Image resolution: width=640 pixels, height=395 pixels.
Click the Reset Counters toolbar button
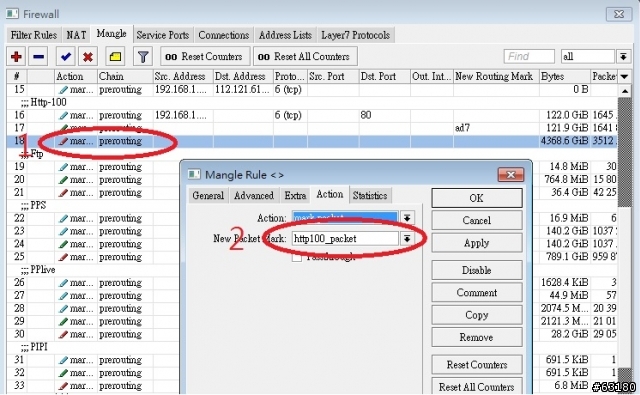(x=206, y=56)
